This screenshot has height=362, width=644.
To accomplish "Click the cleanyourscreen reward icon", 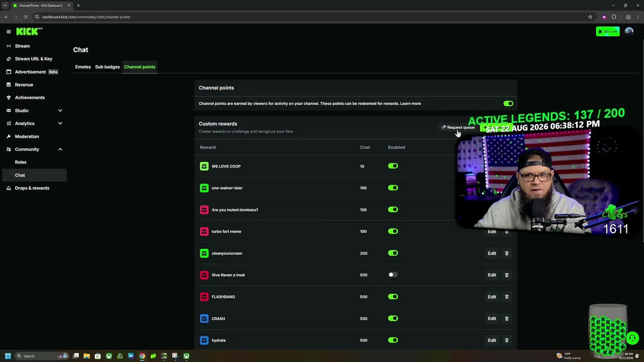I will 204,253.
